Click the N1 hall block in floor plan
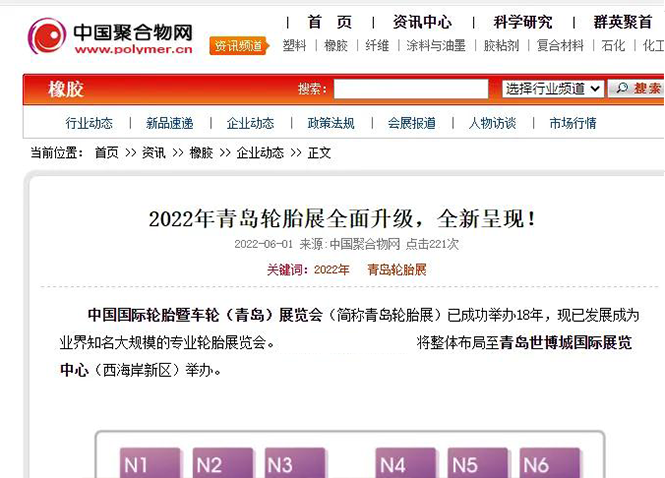Screen dimensions: 665x478 pos(150,463)
